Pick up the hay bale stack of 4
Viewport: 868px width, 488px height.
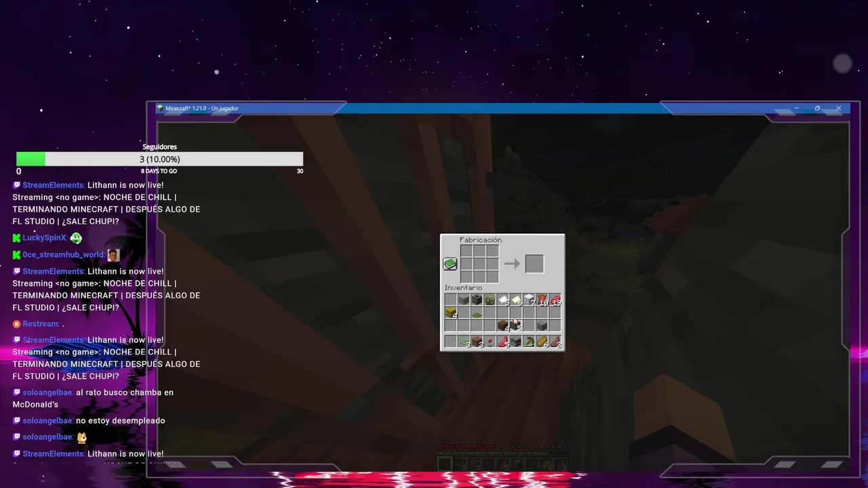point(451,312)
